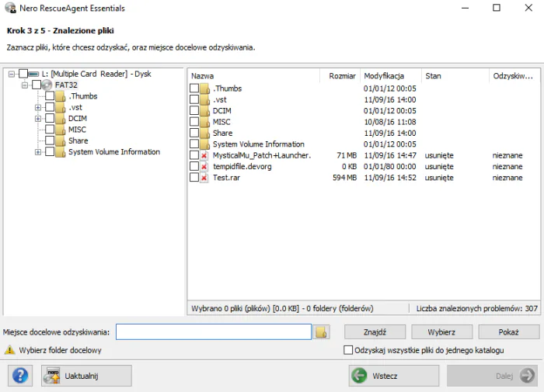Click the MISC folder icon in the tree
This screenshot has height=392, width=544.
[x=61, y=130]
